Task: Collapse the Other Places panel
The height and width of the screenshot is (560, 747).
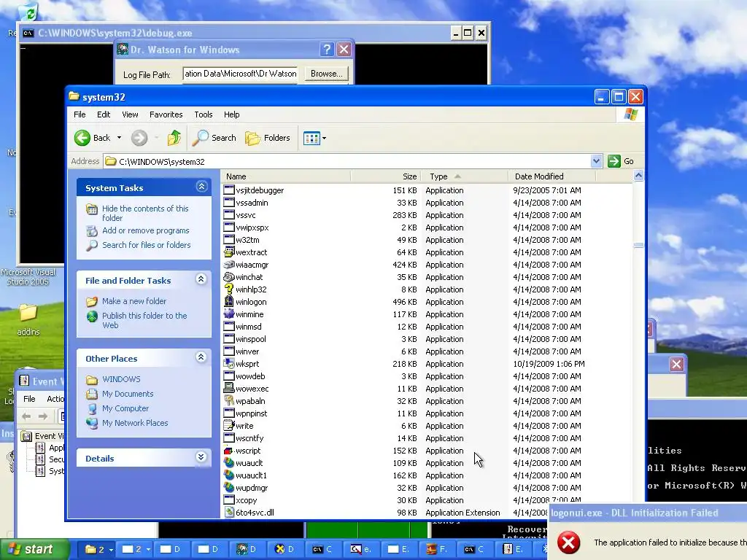Action: [x=201, y=357]
